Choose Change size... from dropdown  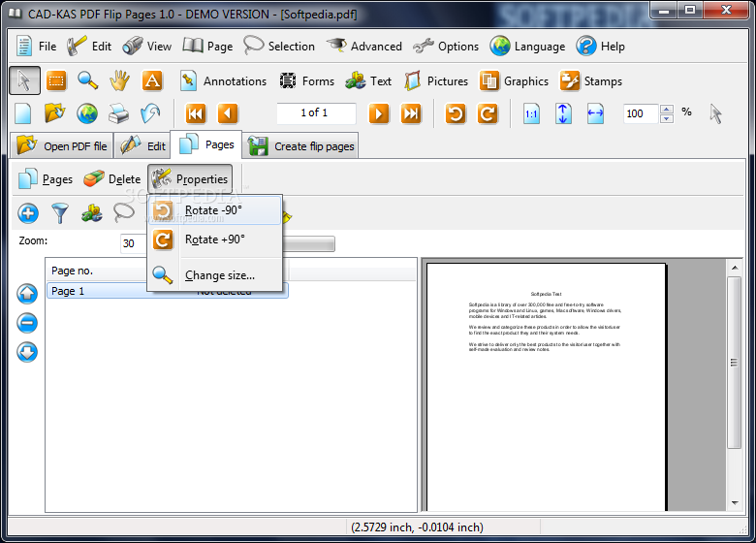215,275
